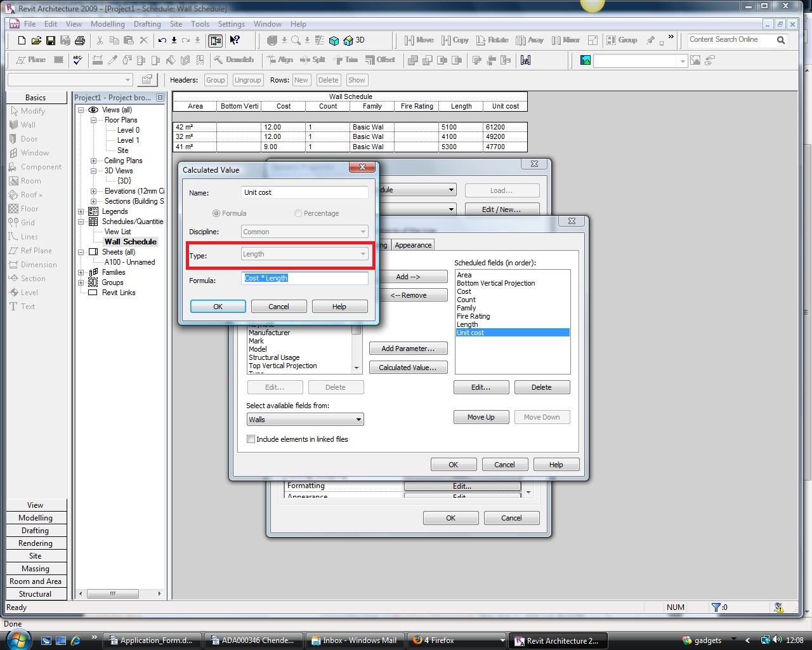Check Include elements in linked files
Screen dimensions: 812x650
click(x=251, y=439)
